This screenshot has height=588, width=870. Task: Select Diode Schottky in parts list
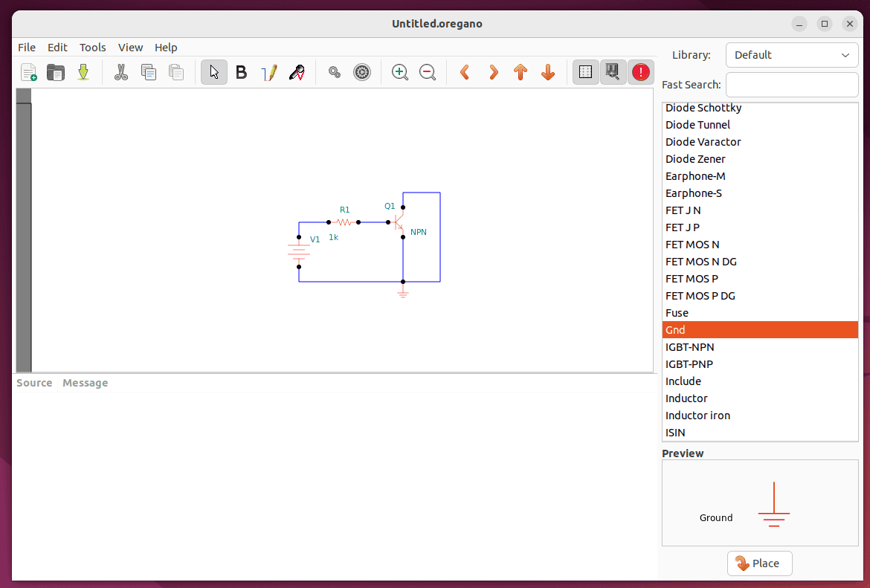760,108
